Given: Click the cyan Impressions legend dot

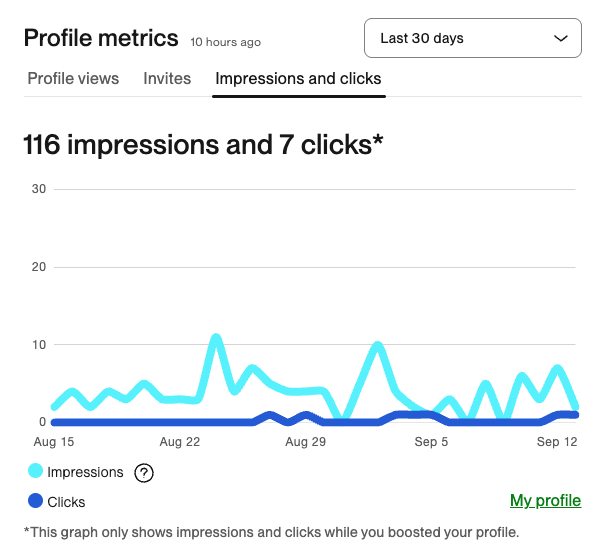Looking at the screenshot, I should tap(36, 472).
